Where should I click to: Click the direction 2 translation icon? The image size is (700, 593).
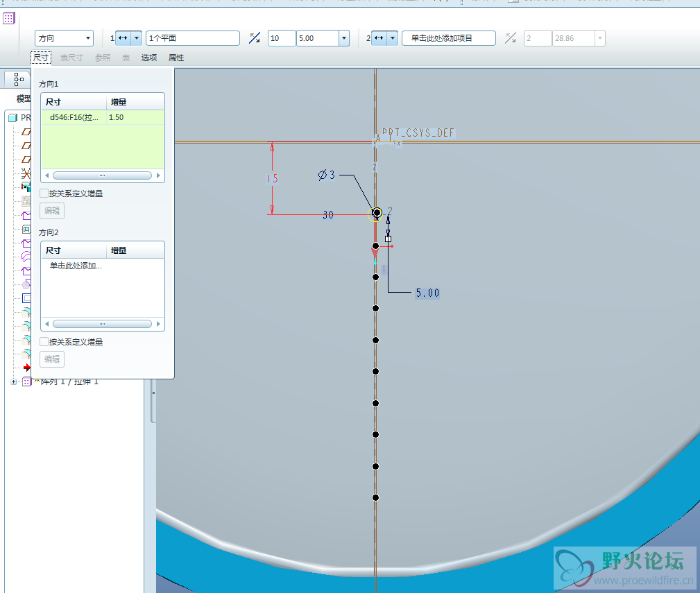point(379,38)
